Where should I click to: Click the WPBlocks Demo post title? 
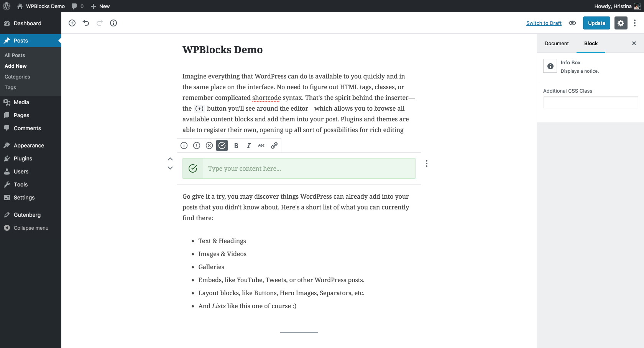tap(222, 50)
